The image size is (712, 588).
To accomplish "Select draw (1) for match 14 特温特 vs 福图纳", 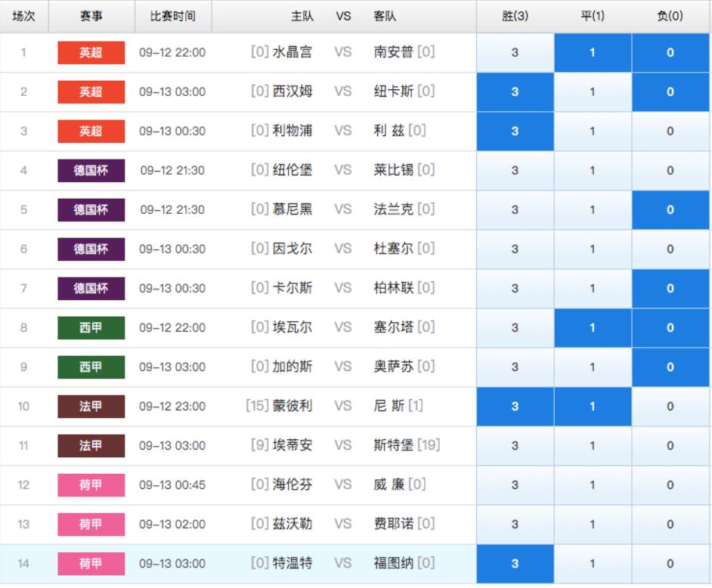I will (x=593, y=564).
